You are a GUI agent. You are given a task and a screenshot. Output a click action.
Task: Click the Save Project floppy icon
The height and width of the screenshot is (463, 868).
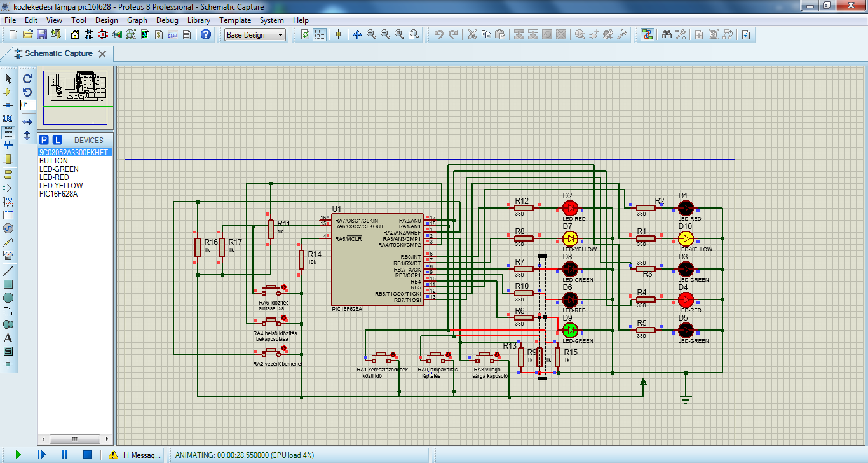(42, 34)
